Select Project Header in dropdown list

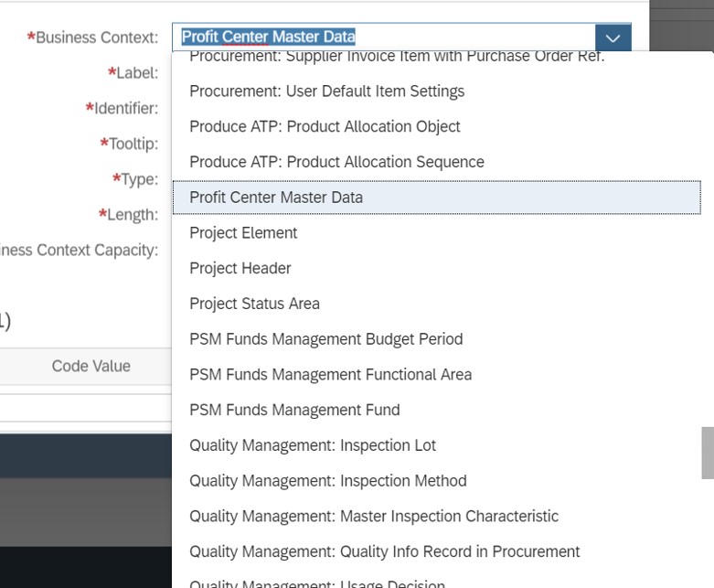(x=240, y=268)
